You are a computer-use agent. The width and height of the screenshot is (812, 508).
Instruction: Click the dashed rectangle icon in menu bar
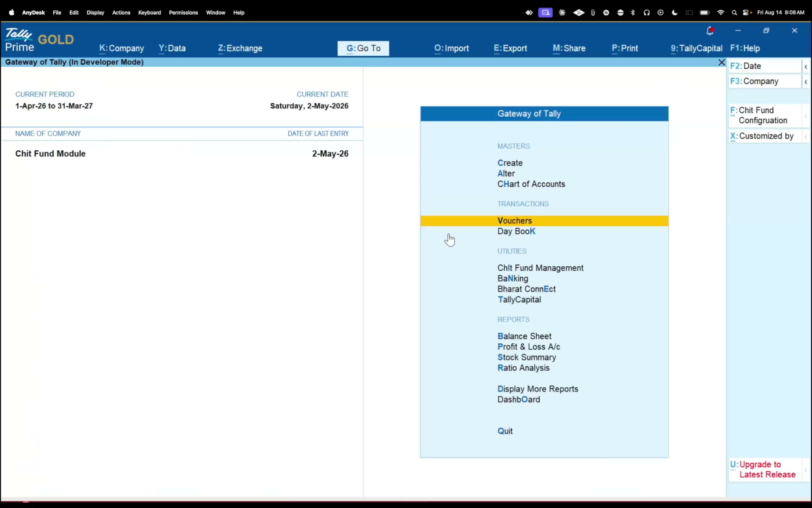689,13
